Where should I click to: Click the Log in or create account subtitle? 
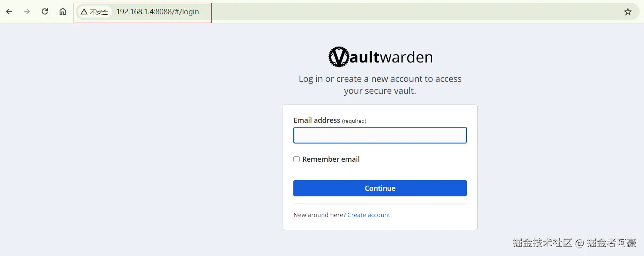pyautogui.click(x=380, y=85)
